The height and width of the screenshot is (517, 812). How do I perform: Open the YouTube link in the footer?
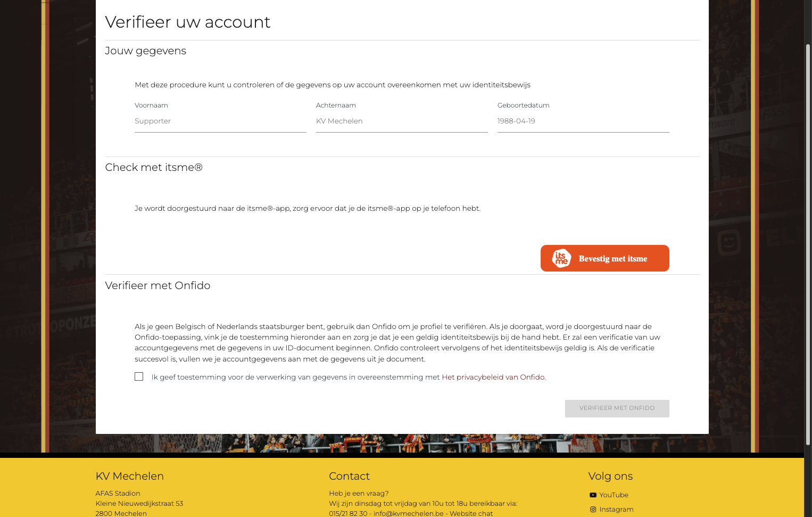tap(614, 495)
